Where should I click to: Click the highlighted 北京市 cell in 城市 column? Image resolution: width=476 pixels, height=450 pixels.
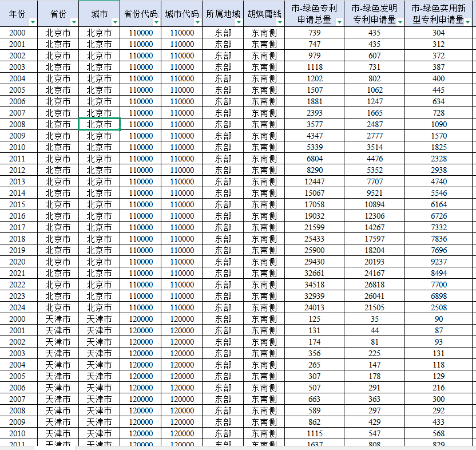99,124
